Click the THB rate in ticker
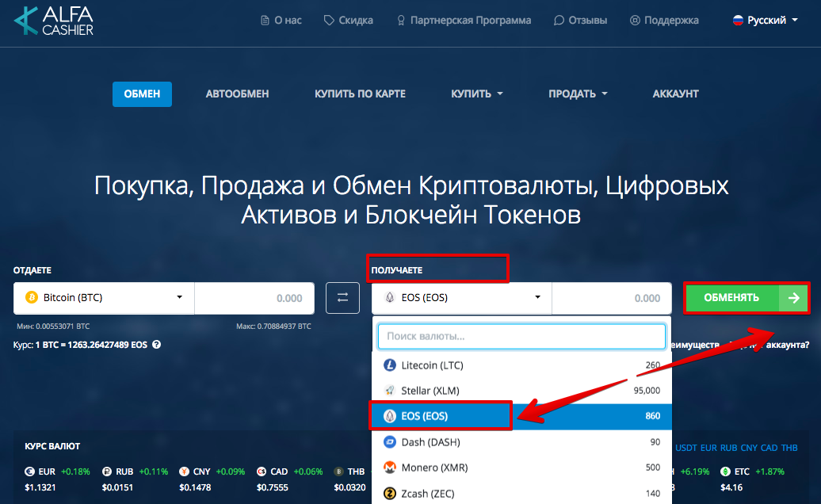 [x=349, y=479]
